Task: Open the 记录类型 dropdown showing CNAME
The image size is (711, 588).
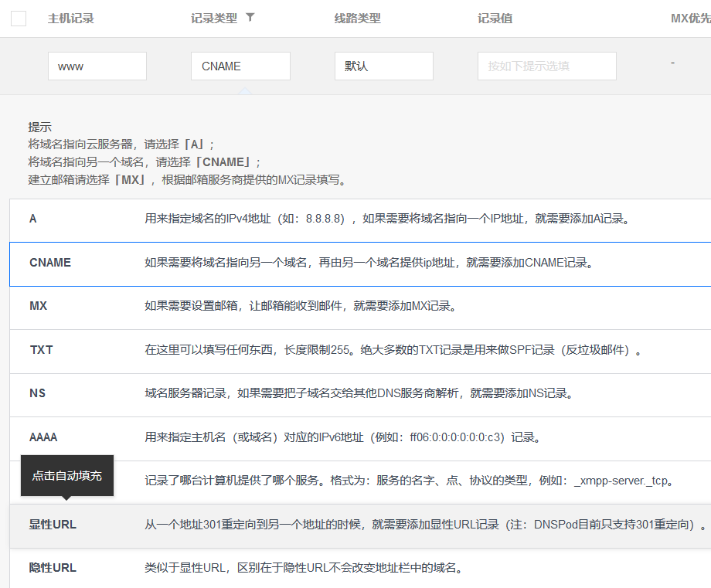Action: (240, 66)
